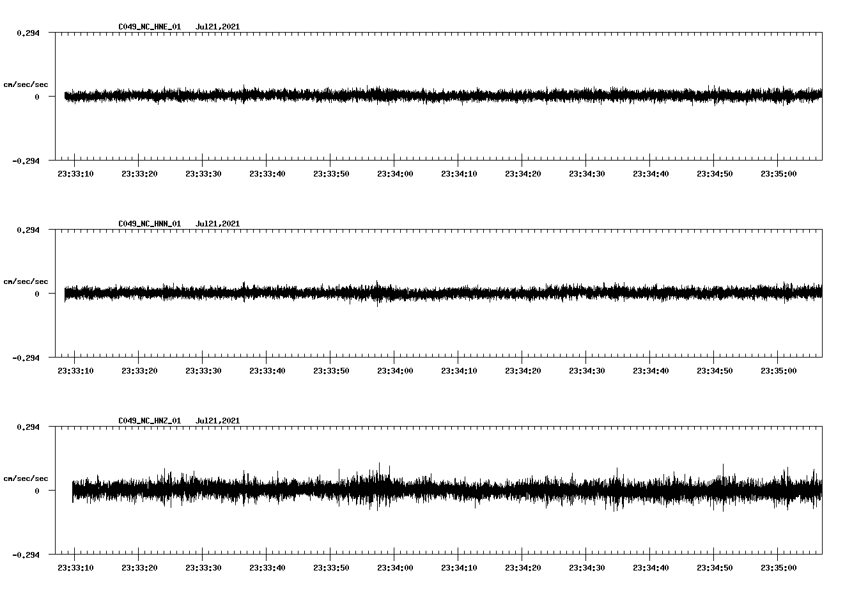Click time label 23:34:30 under HNN plot

(x=587, y=370)
